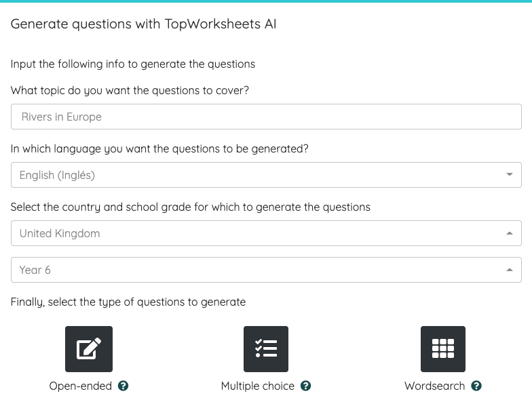Open help icon beside Multiple choice
This screenshot has height=404, width=532.
coord(305,386)
